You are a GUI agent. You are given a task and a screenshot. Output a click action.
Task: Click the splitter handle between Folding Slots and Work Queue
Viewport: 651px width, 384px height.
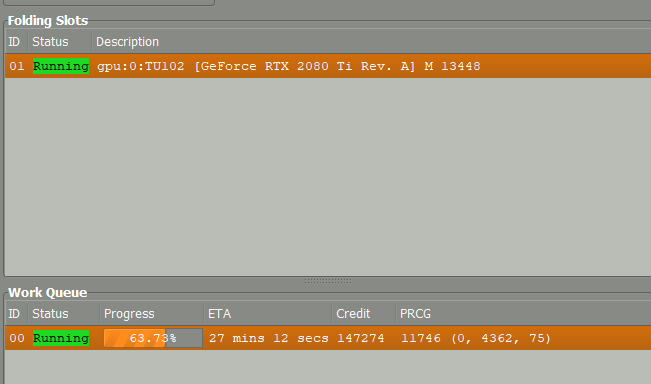click(x=328, y=281)
